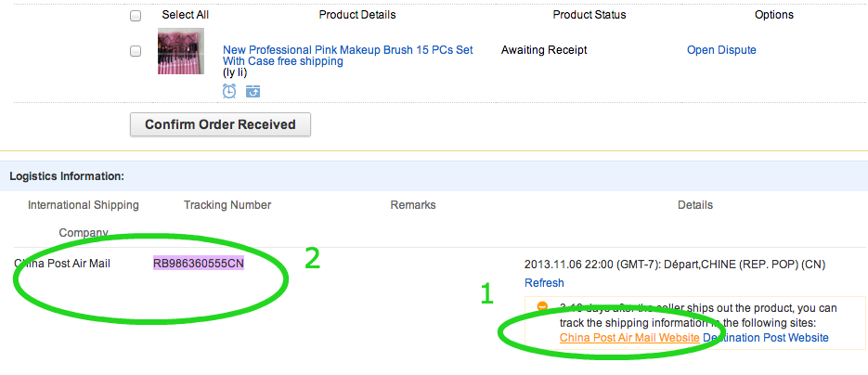Screen dimensions: 868x375
Task: Click the alarm clock icon under product title
Action: click(229, 91)
